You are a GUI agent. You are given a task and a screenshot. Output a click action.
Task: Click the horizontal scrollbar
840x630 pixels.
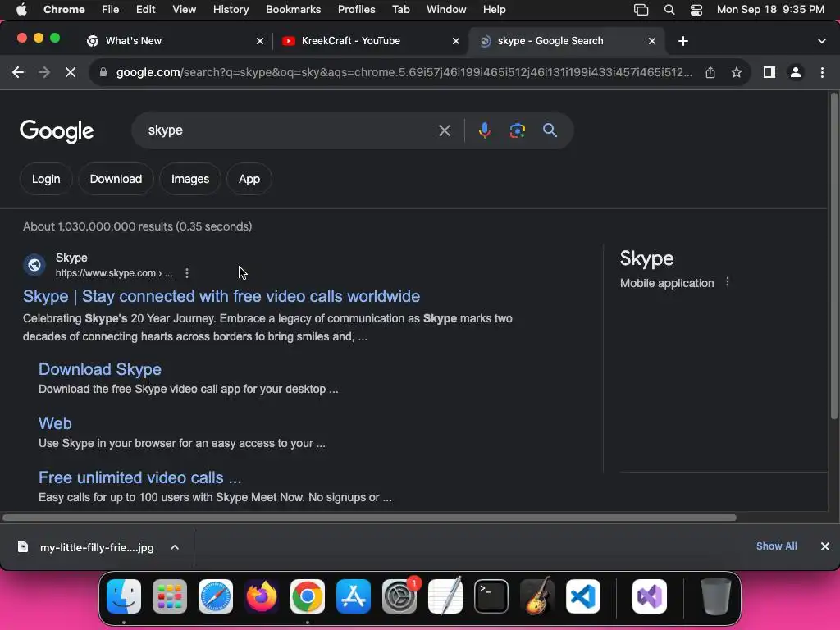[369, 518]
